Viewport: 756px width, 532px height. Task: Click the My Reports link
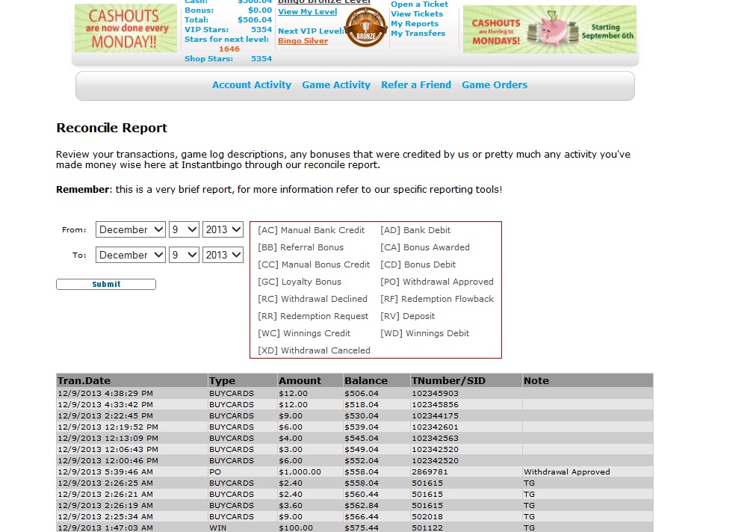coord(415,24)
